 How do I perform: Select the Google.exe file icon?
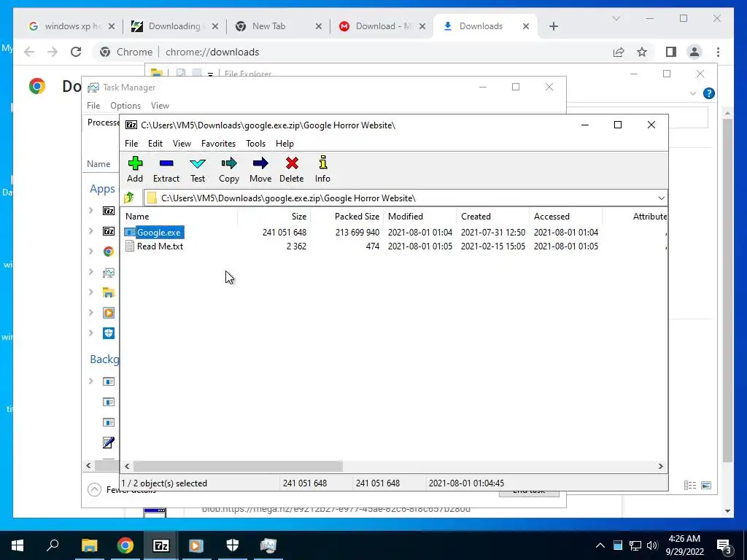coord(130,233)
